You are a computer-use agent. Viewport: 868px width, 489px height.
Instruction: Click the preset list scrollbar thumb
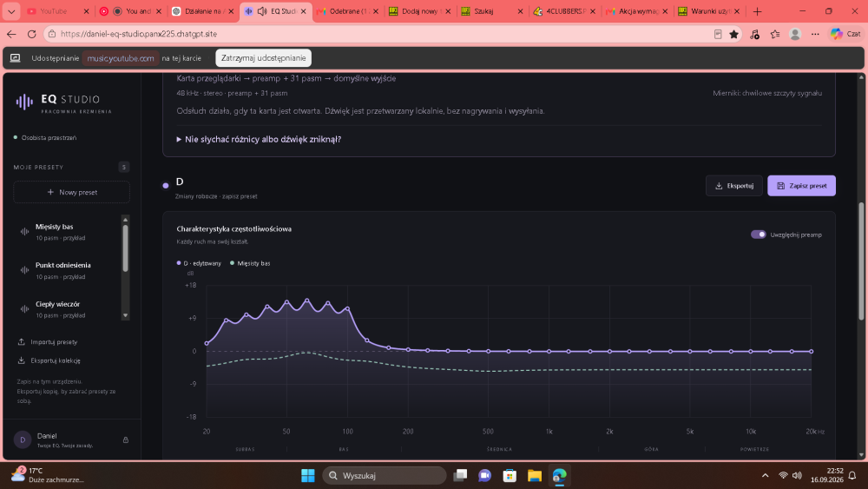[x=126, y=248]
